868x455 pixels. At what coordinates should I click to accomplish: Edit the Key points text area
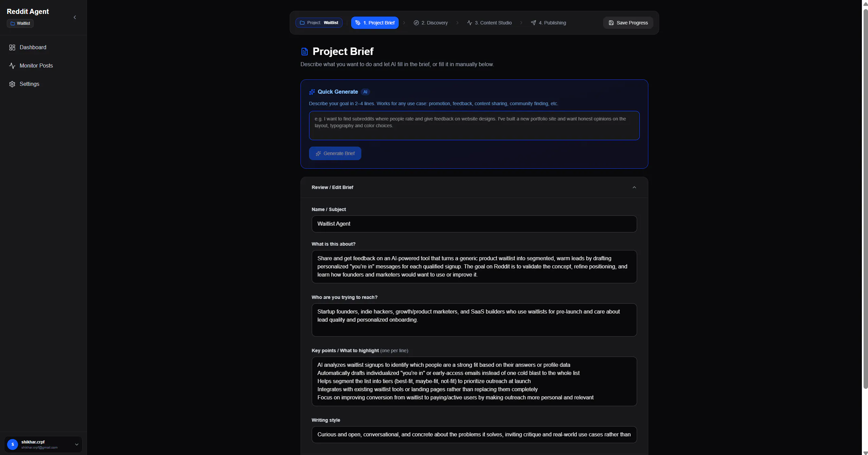tap(474, 381)
